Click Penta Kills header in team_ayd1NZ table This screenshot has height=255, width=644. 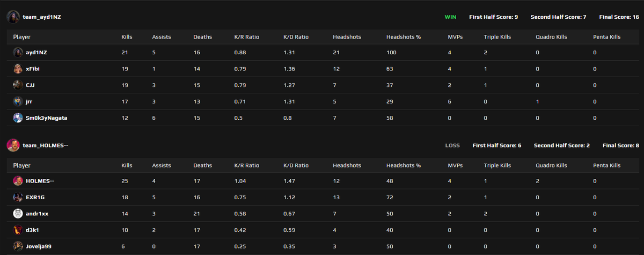[607, 37]
